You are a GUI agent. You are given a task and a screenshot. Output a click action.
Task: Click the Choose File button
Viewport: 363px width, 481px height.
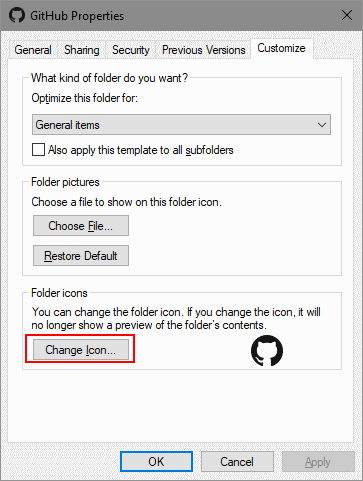pos(81,226)
